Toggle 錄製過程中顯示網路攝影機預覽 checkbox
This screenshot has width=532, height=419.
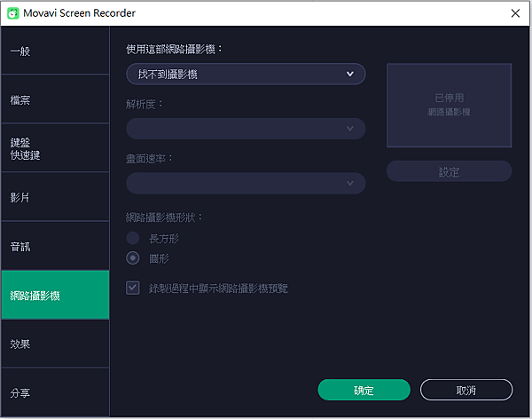point(133,288)
